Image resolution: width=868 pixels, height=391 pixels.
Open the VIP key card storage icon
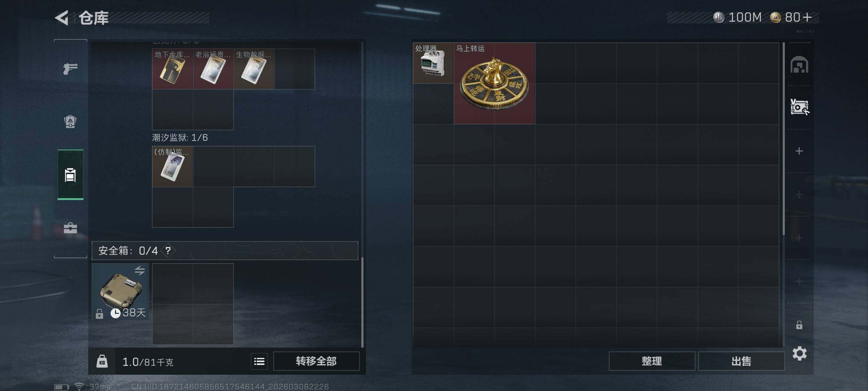799,107
